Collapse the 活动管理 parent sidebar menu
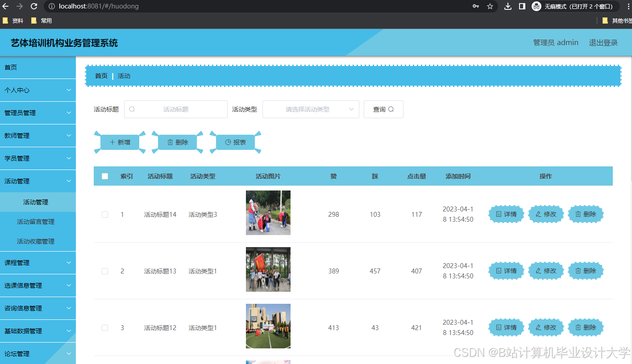 click(38, 181)
